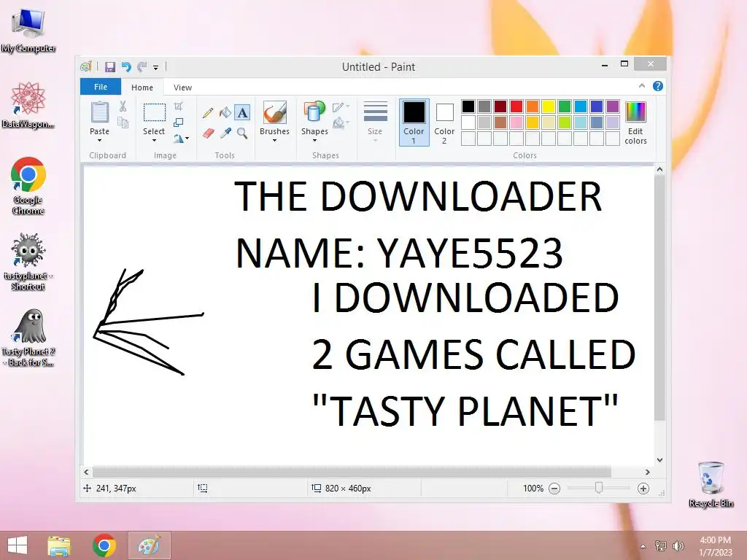Select the Color picker eyedropper tool
The width and height of the screenshot is (747, 560).
click(225, 133)
